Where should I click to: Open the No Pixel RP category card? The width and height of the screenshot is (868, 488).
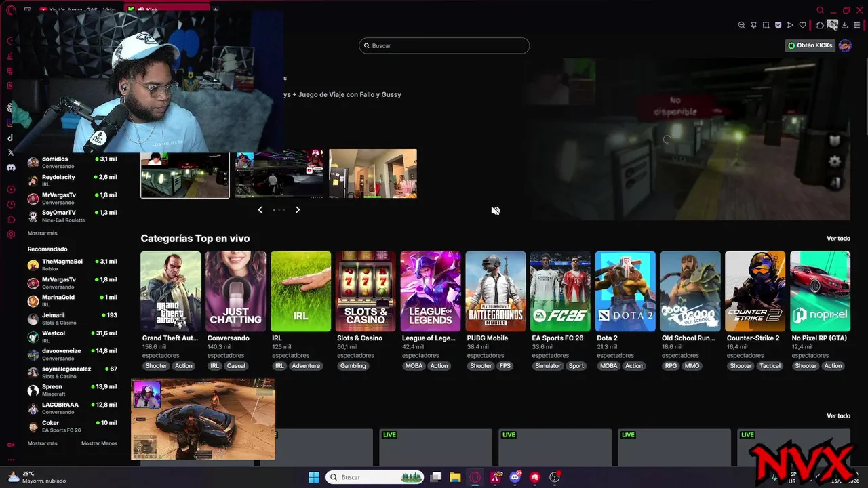click(x=821, y=291)
